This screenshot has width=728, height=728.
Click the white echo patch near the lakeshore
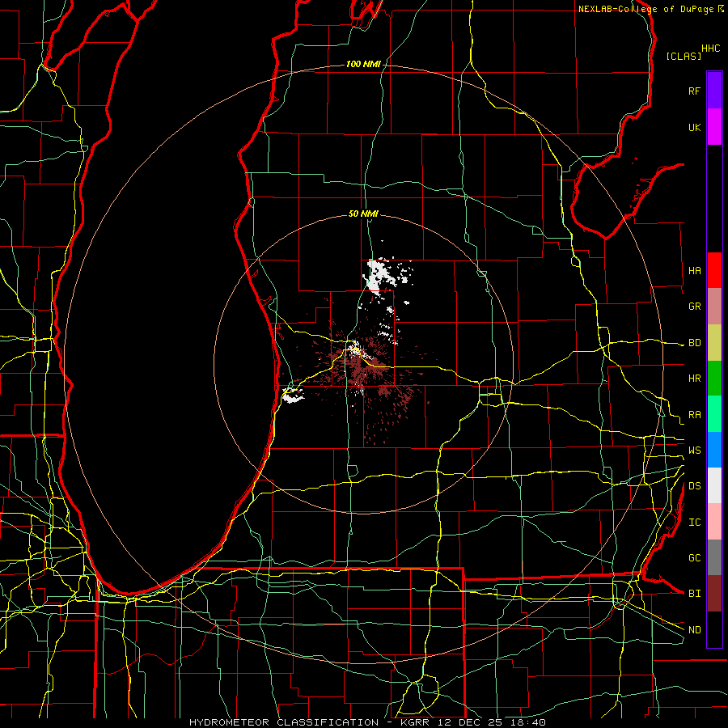point(293,396)
